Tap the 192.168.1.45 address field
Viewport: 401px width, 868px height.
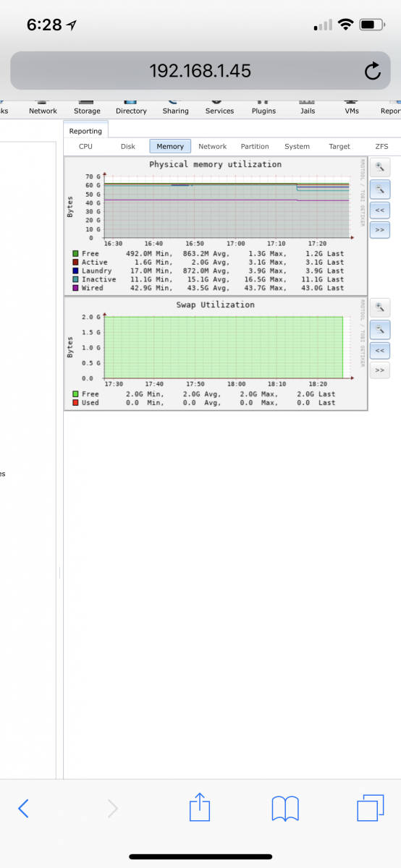coord(200,71)
